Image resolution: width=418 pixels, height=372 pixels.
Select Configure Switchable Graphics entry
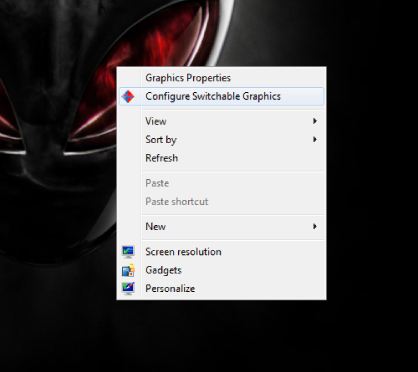[221, 96]
